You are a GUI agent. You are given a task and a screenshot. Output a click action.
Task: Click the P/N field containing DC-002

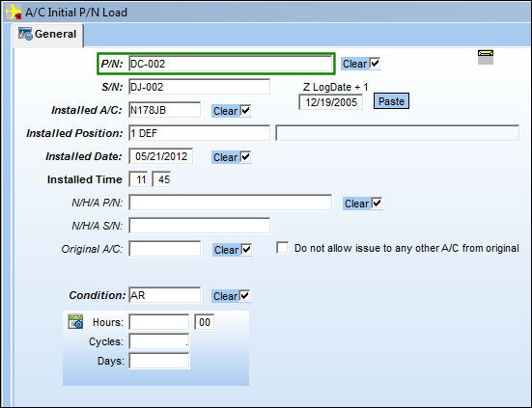tap(231, 64)
